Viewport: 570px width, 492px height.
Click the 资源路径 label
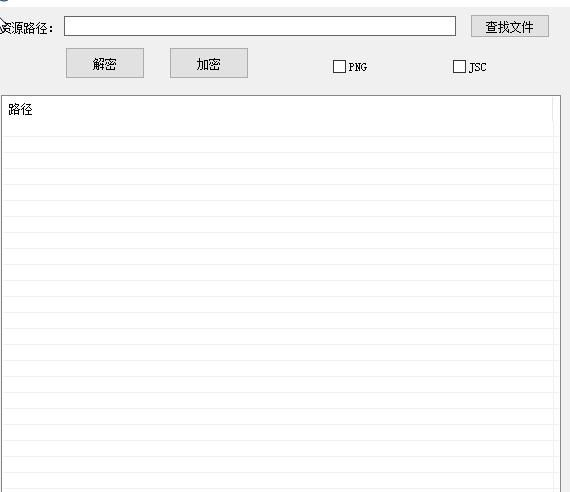[27, 28]
